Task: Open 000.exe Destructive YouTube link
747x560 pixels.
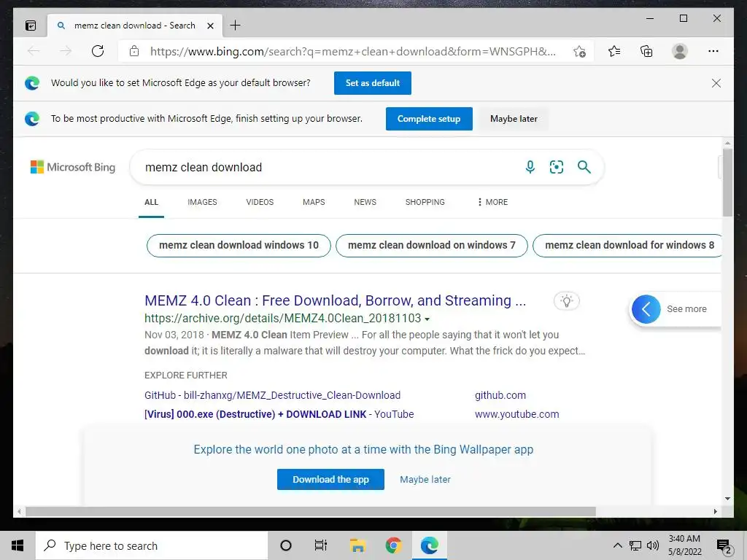Action: click(279, 414)
